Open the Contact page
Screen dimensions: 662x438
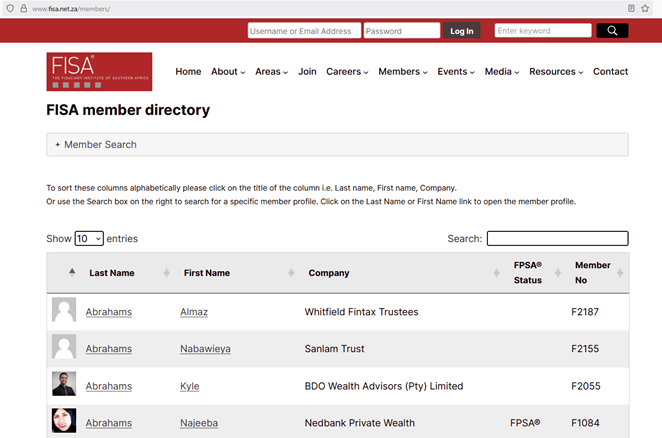[610, 72]
